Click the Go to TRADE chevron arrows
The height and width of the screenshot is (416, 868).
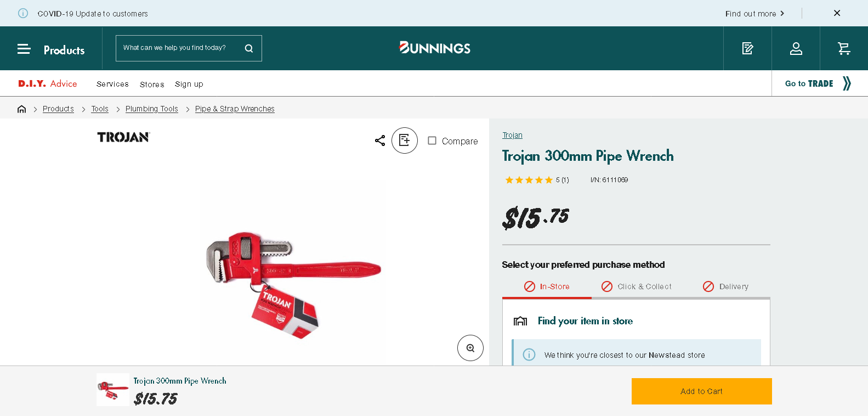coord(847,83)
